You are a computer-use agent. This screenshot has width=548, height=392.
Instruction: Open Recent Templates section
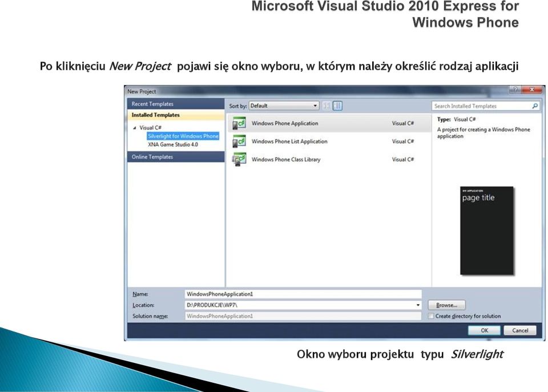pos(176,104)
